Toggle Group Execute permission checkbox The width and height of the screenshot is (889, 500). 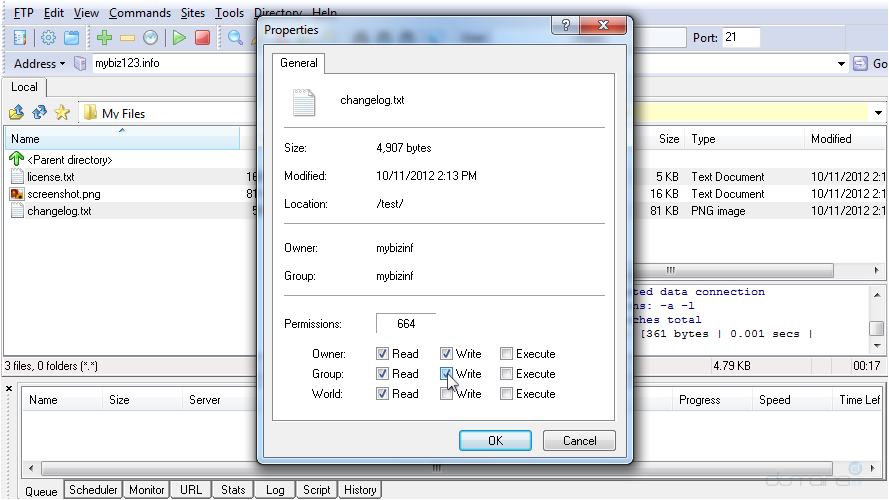click(x=506, y=374)
